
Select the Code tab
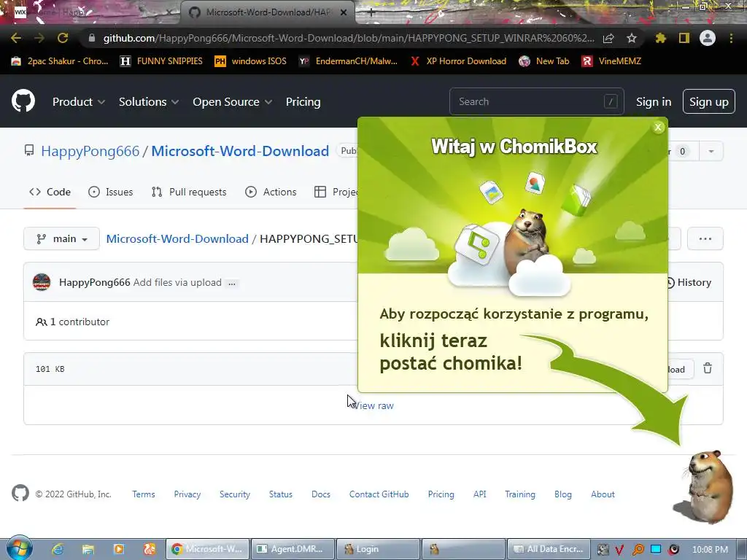[50, 192]
